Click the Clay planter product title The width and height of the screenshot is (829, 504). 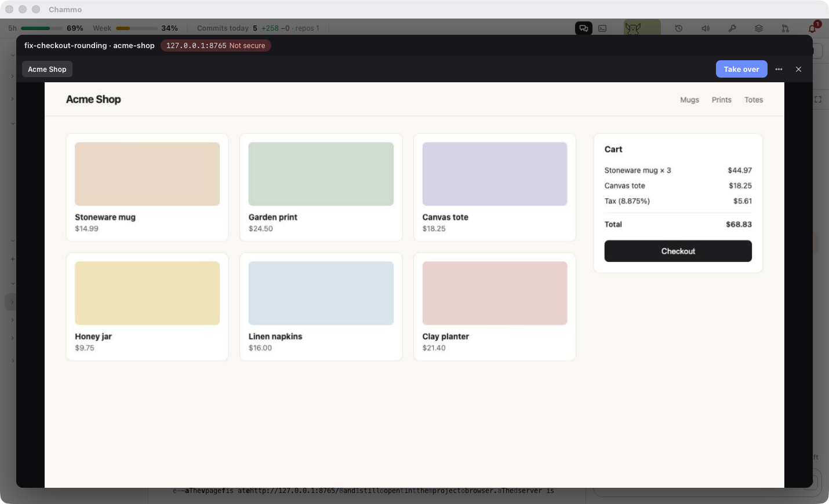coord(446,337)
